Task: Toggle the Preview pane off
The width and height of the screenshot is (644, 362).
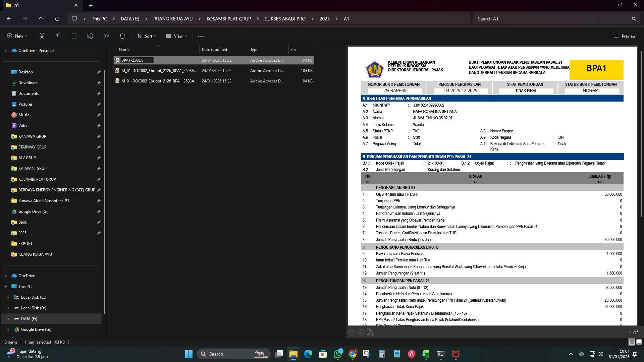Action: click(x=624, y=36)
